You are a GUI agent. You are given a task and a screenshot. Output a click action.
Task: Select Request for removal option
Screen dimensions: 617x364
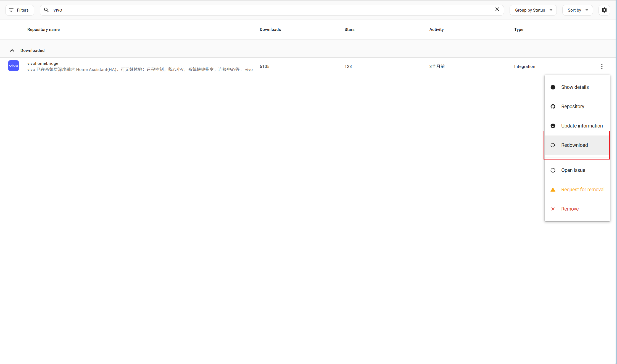582,190
